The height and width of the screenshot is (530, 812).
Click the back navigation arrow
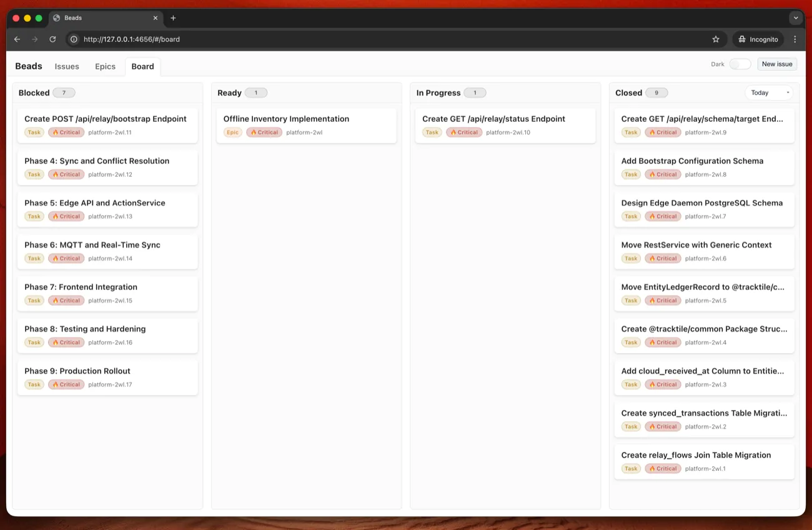tap(17, 39)
